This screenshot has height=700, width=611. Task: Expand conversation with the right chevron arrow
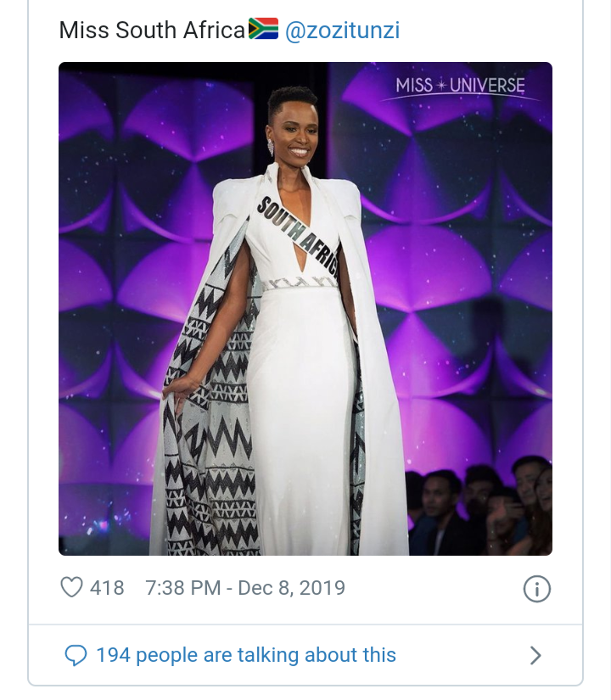click(x=535, y=655)
